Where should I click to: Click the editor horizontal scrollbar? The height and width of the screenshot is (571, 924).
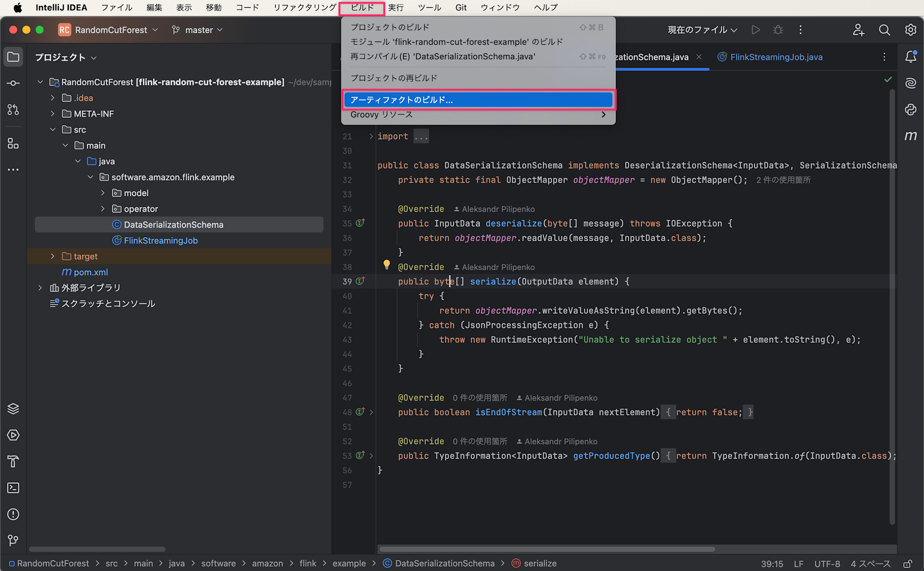pos(547,549)
